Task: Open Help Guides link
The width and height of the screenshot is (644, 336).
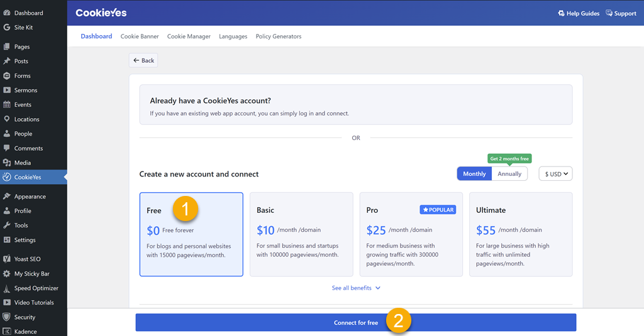Action: (579, 13)
